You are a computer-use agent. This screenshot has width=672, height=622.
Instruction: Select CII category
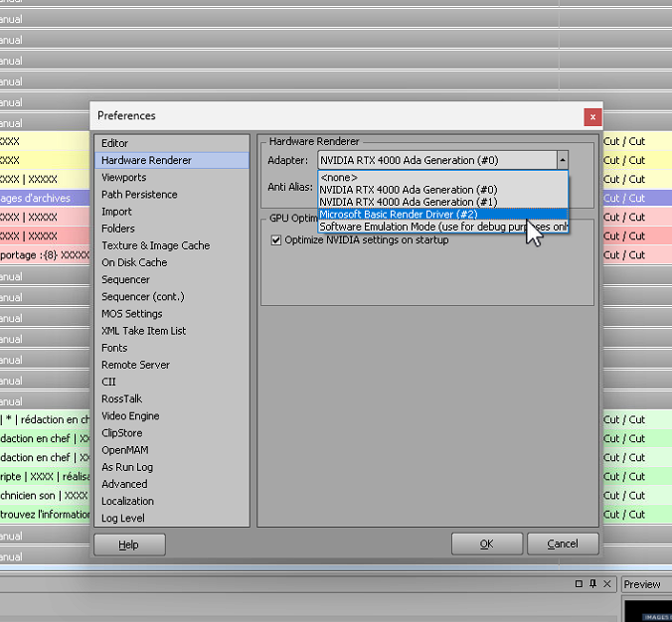click(x=172, y=382)
